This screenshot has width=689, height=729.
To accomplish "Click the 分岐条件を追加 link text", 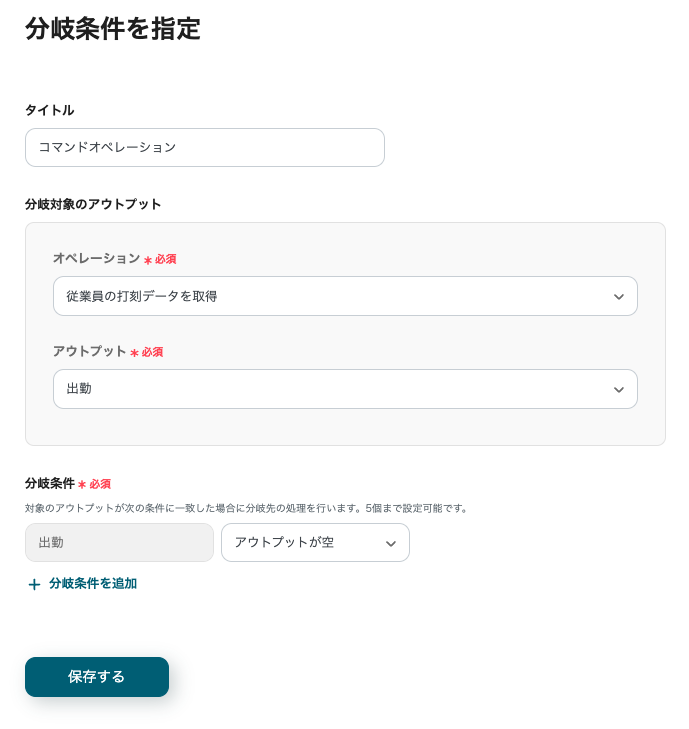I will coord(92,583).
